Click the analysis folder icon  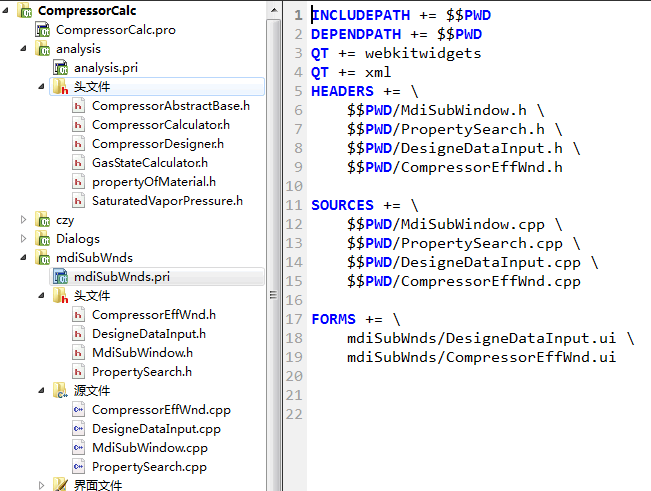tap(42, 49)
